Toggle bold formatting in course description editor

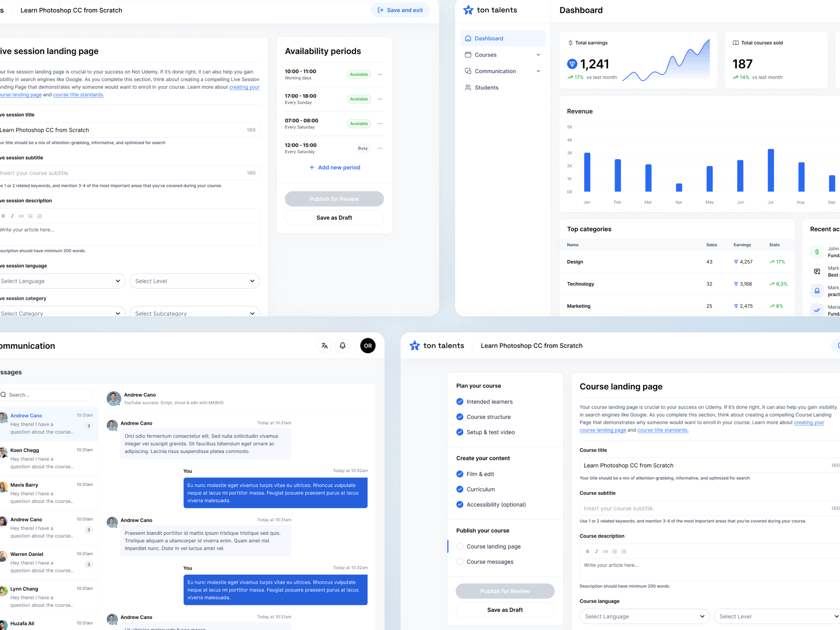coord(587,551)
